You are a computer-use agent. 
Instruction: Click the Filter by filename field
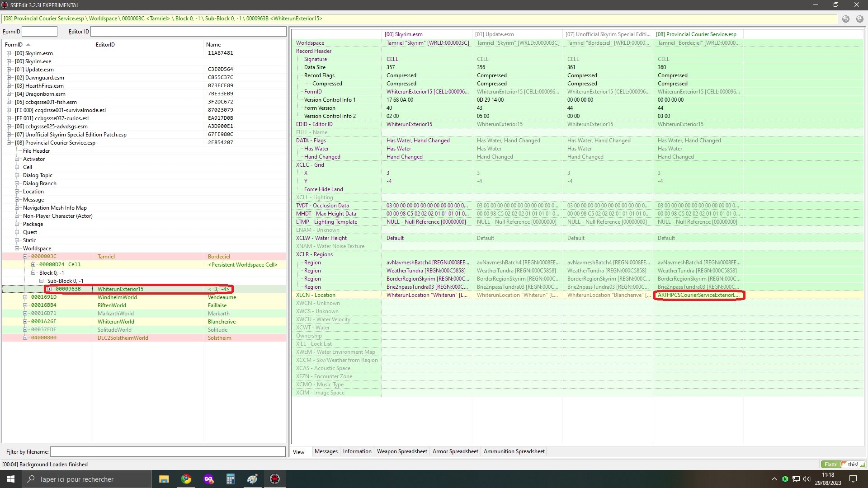click(x=168, y=451)
